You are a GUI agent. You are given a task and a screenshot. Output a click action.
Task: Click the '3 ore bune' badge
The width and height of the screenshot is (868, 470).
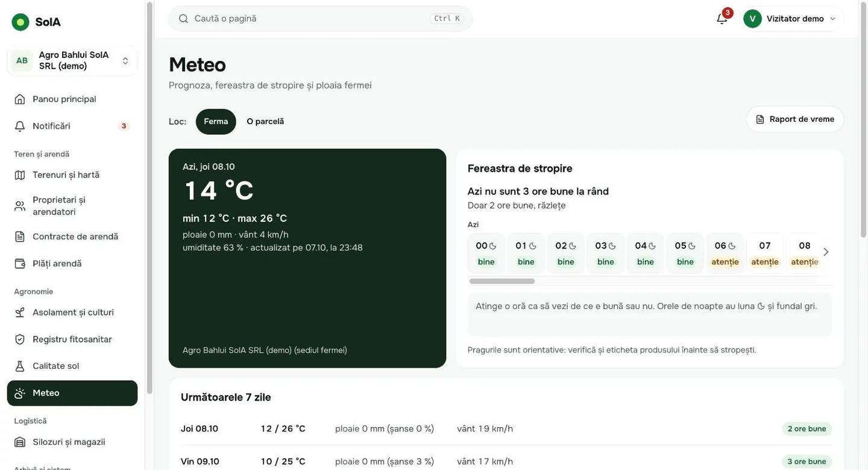click(x=807, y=462)
